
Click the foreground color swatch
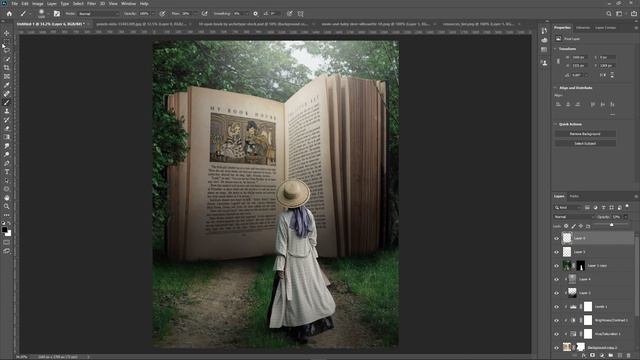(4, 230)
